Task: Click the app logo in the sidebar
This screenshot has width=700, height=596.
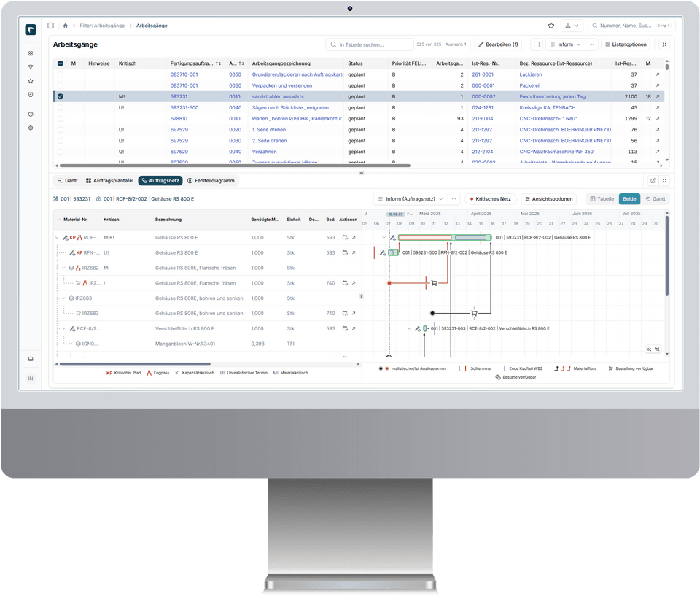Action: (31, 30)
